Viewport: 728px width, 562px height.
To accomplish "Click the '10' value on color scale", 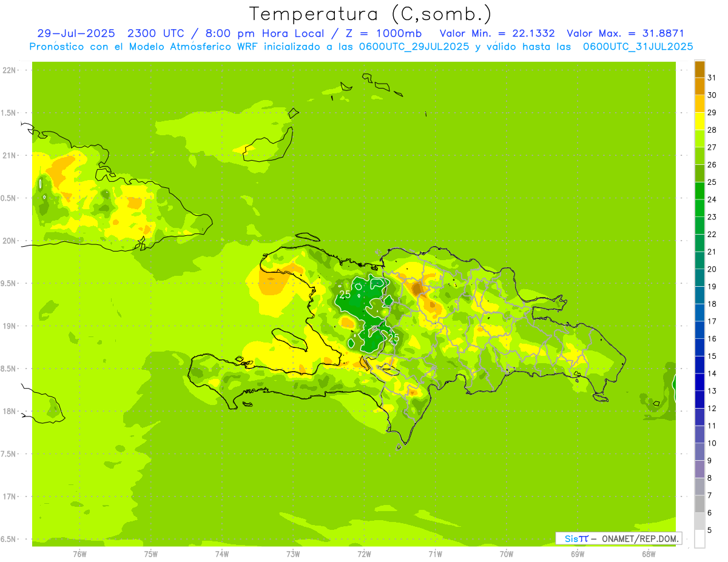I will click(712, 443).
